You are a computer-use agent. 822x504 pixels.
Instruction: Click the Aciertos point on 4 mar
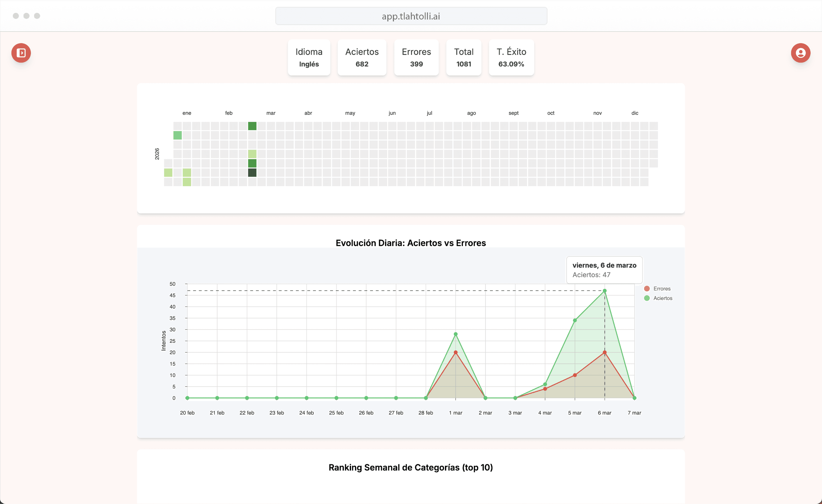[x=545, y=384]
